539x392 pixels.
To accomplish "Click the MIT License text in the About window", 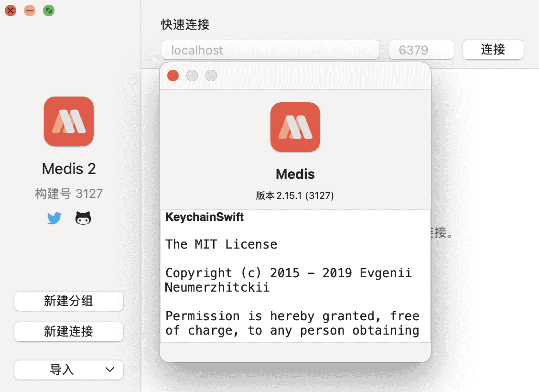I will click(221, 244).
